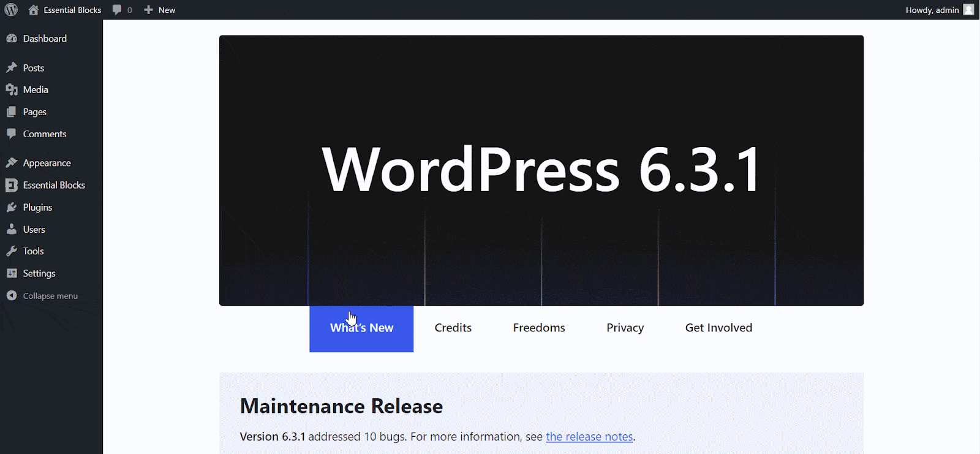Collapse the admin sidebar menu
The height and width of the screenshot is (454, 980).
tap(51, 296)
